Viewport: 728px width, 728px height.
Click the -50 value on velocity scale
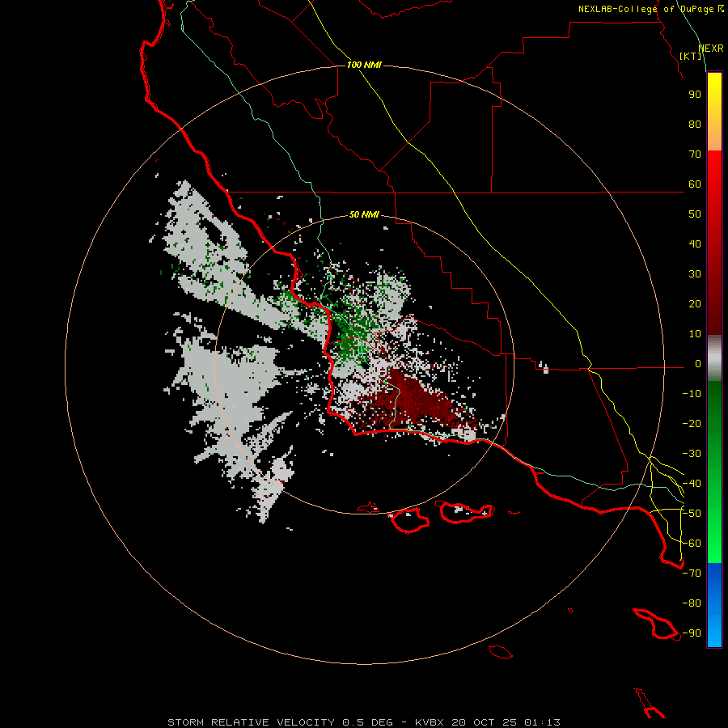tap(692, 514)
